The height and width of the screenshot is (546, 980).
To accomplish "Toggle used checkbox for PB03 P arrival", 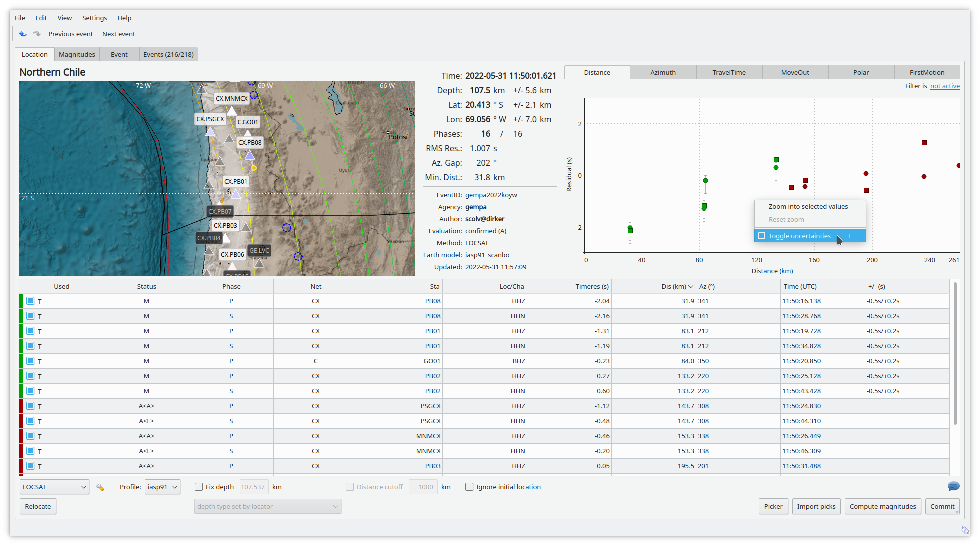I will 30,466.
